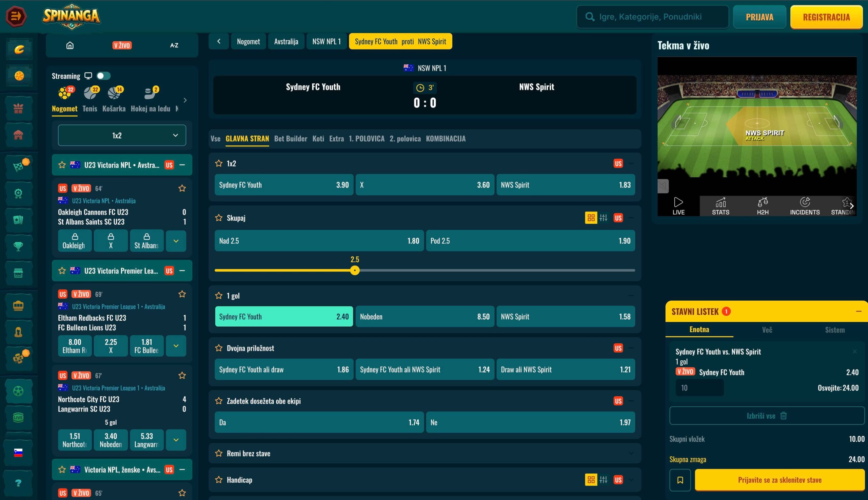Favorite the Skupaj market star
The image size is (868, 500).
218,218
